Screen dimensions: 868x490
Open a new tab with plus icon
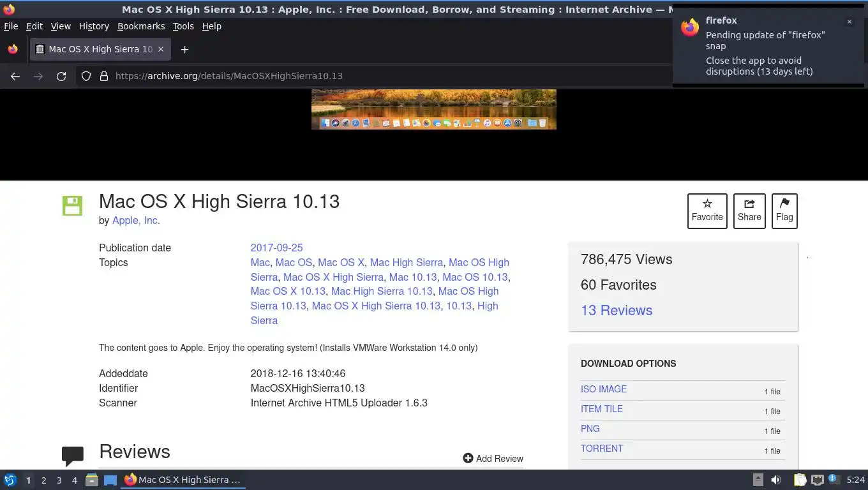pos(184,49)
